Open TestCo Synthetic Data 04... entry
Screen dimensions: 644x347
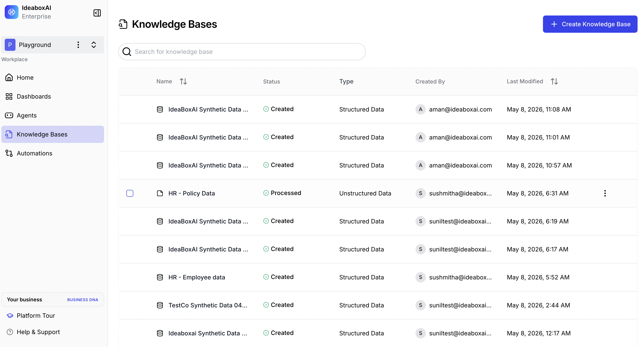[208, 305]
